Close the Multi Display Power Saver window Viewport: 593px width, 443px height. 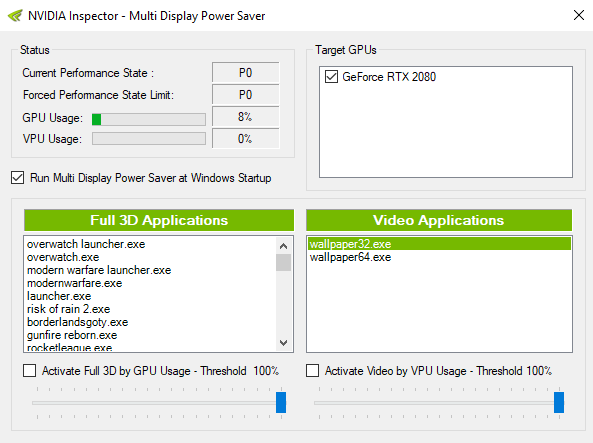click(579, 16)
